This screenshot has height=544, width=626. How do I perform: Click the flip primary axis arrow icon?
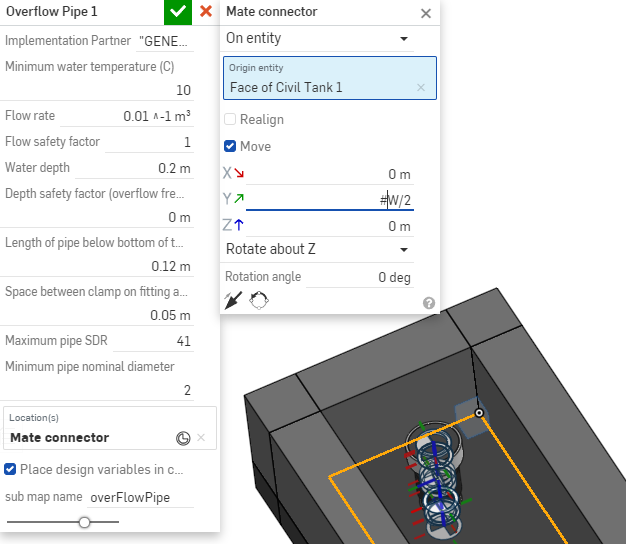(x=233, y=300)
